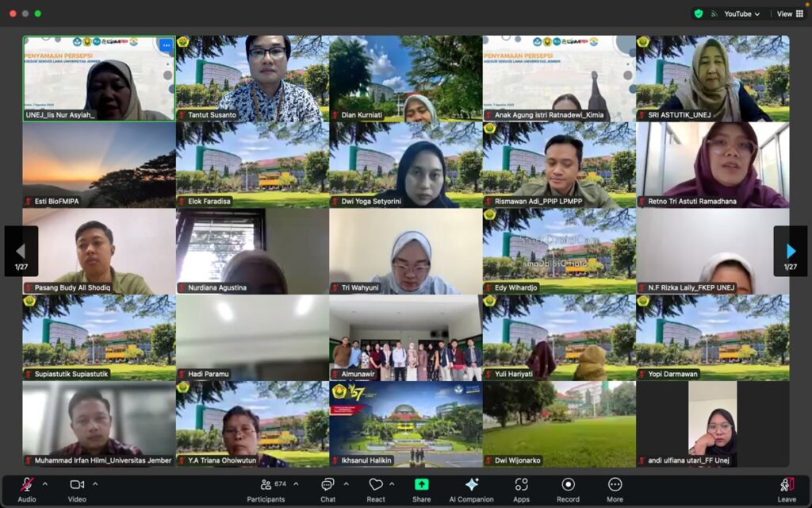Open the Participants panel icon

click(x=266, y=485)
